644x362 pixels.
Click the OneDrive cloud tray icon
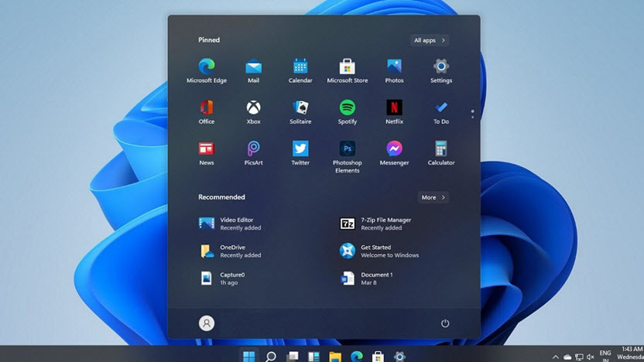tap(567, 357)
